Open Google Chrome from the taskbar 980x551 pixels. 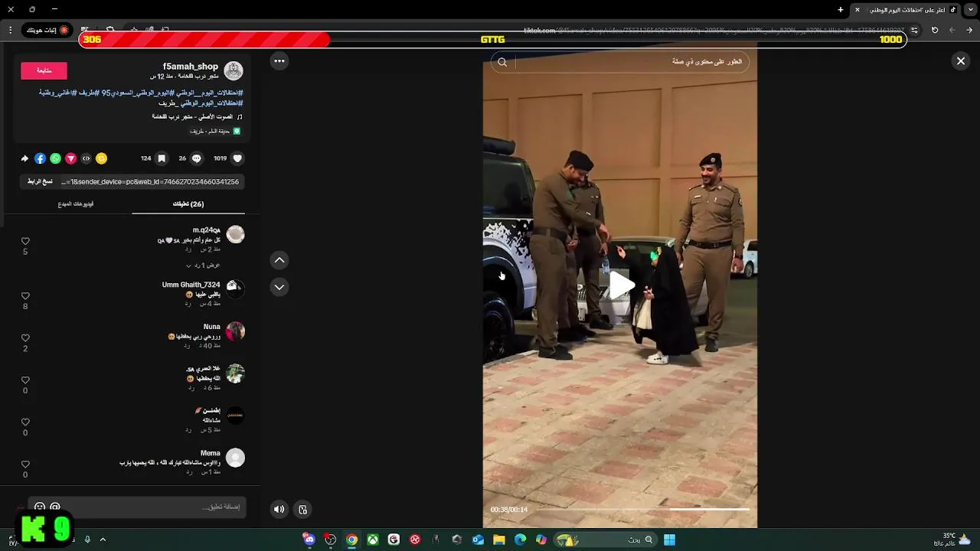[351, 540]
